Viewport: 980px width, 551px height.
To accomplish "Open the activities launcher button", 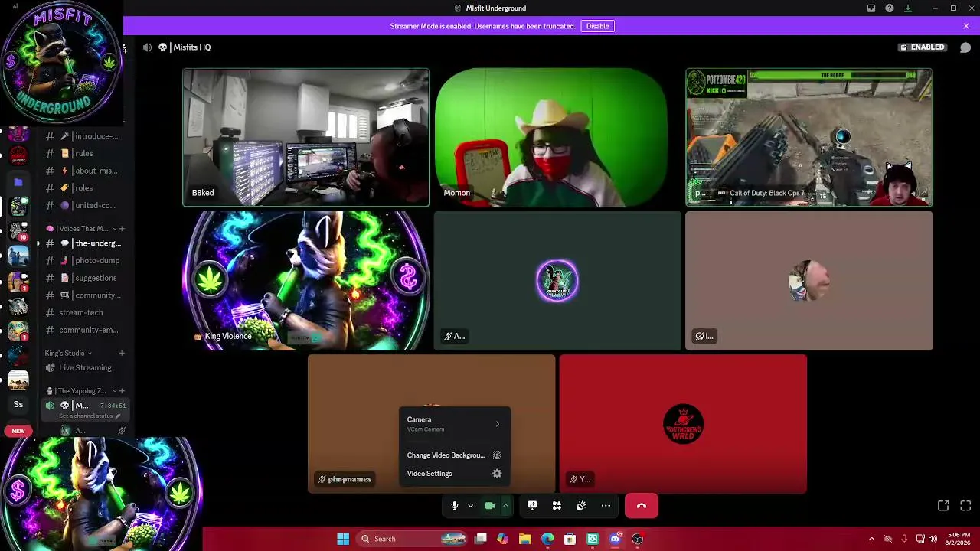I will 557,506.
